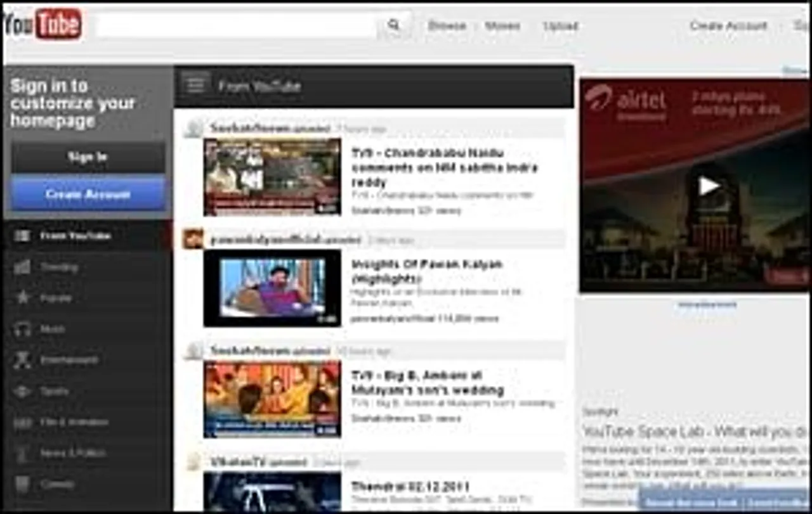Viewport: 812px width, 514px height.
Task: Select the Music category in sidebar
Action: pos(88,329)
